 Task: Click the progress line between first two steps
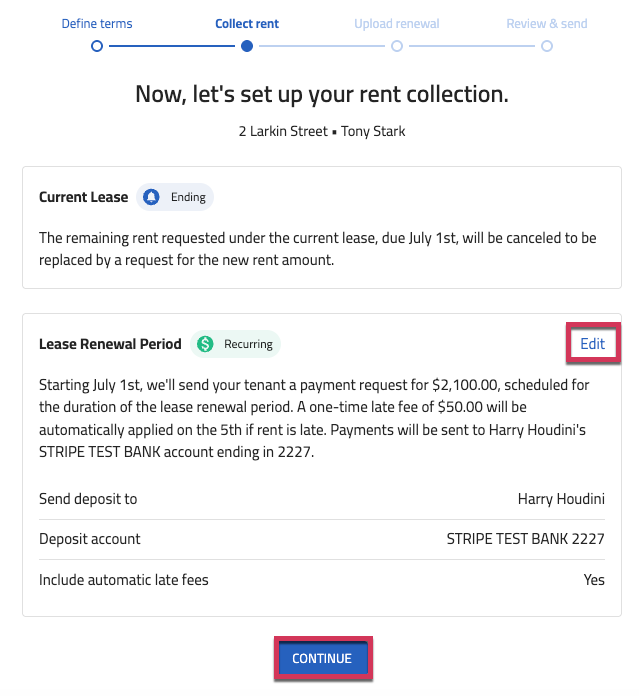(x=172, y=46)
